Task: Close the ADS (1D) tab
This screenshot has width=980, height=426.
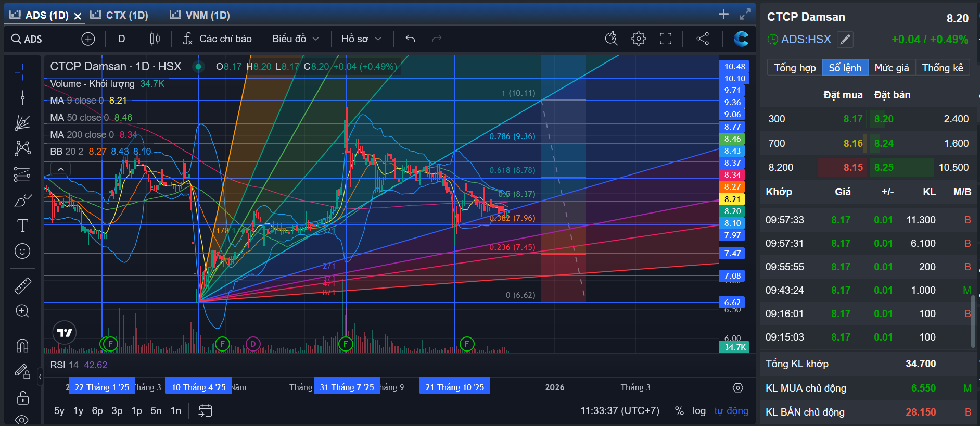Action: pos(78,16)
